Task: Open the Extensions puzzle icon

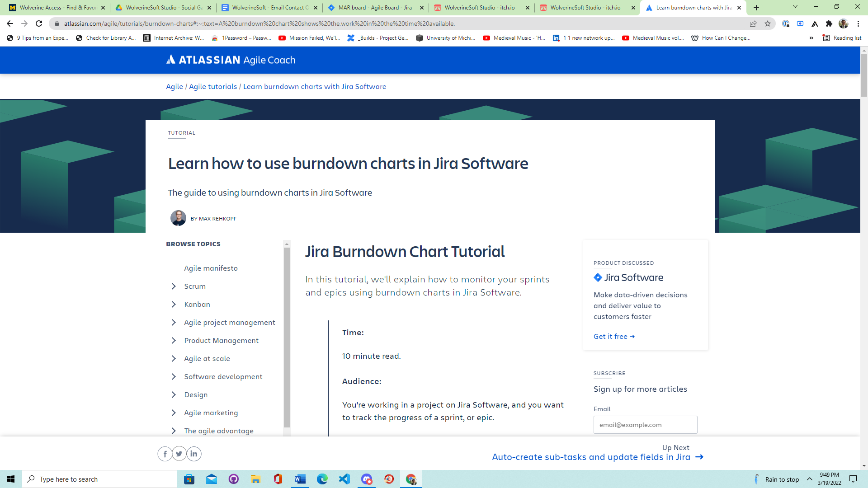Action: pos(829,23)
